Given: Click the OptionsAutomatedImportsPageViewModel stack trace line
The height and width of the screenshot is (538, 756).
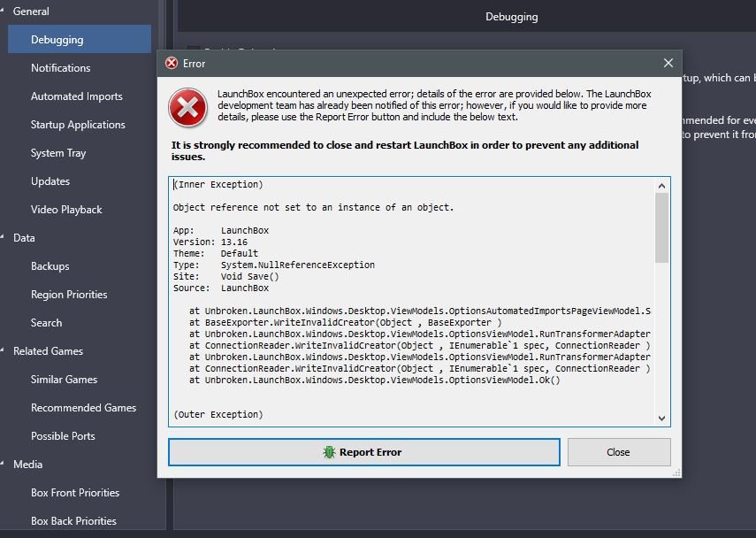Looking at the screenshot, I should [x=419, y=311].
